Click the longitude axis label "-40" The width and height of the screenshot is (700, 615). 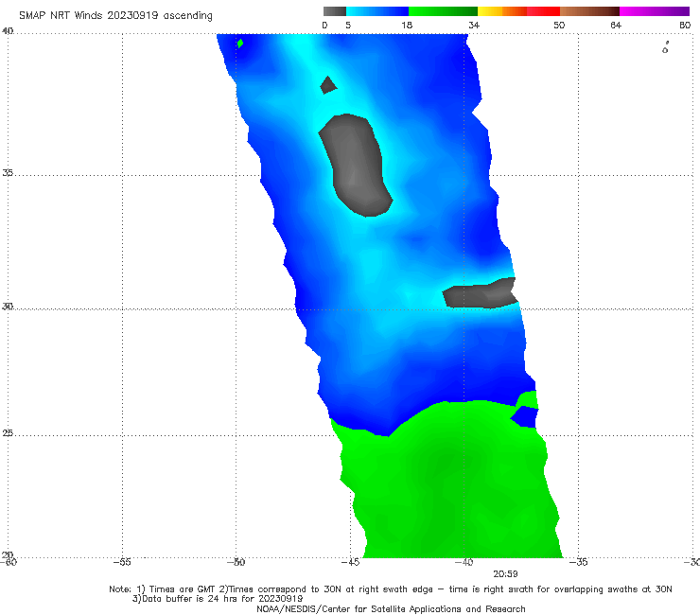[464, 562]
